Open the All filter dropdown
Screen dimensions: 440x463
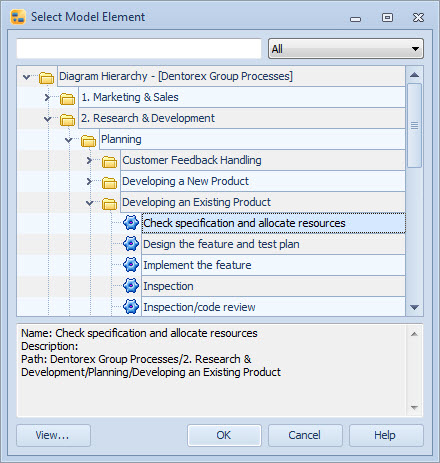point(346,49)
